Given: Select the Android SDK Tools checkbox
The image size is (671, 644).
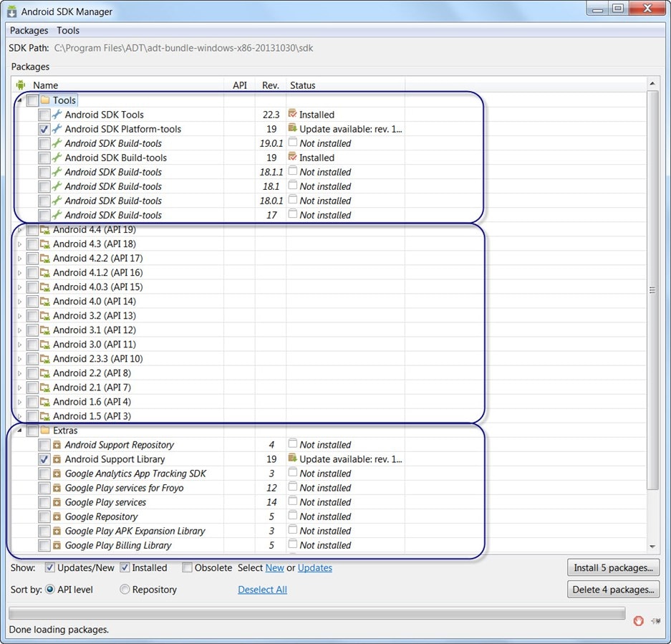Looking at the screenshot, I should pyautogui.click(x=44, y=115).
